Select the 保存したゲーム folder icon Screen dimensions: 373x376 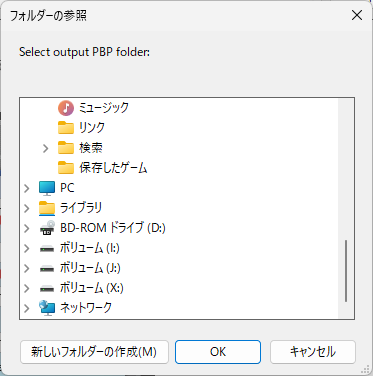66,168
